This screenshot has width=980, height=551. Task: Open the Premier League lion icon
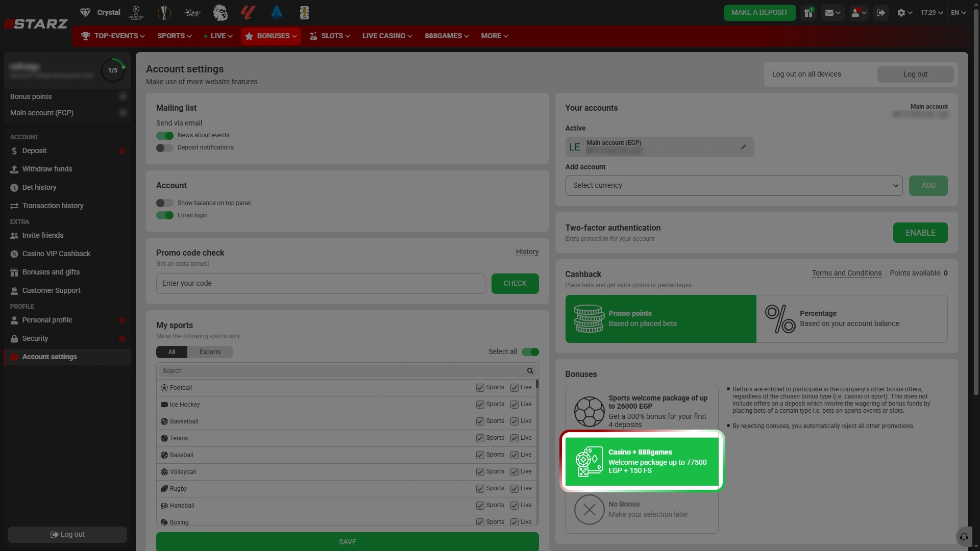tap(220, 12)
